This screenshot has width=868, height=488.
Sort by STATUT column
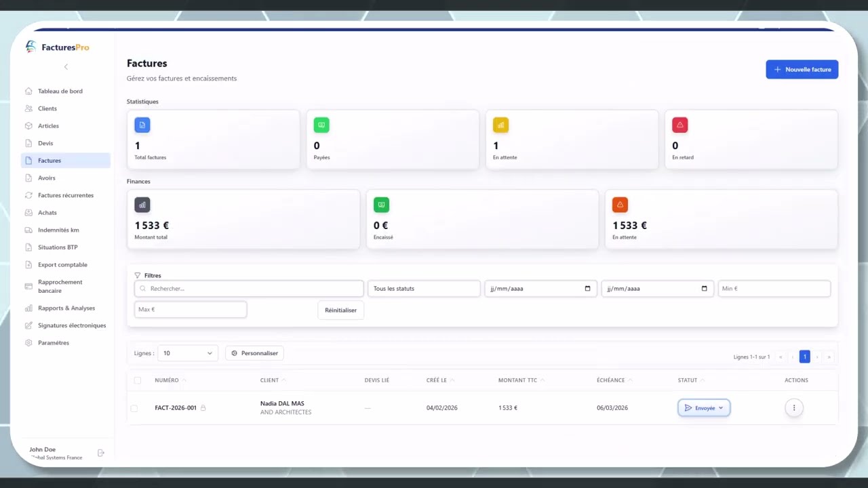(691, 380)
